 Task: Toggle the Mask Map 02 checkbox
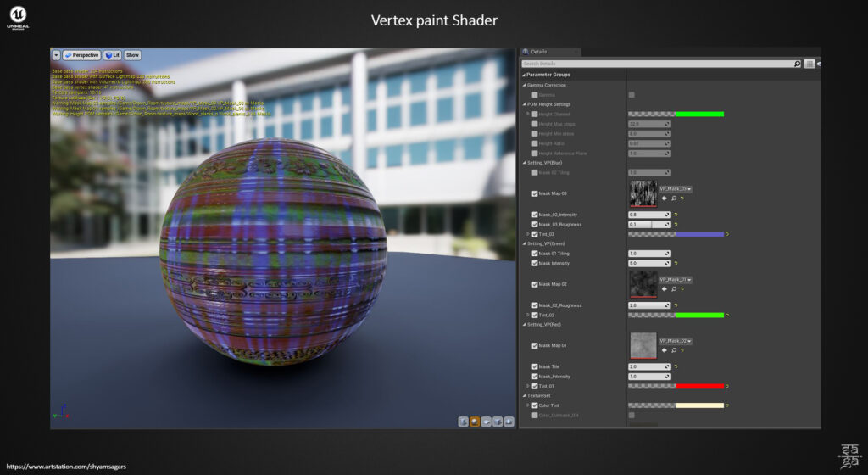[535, 284]
